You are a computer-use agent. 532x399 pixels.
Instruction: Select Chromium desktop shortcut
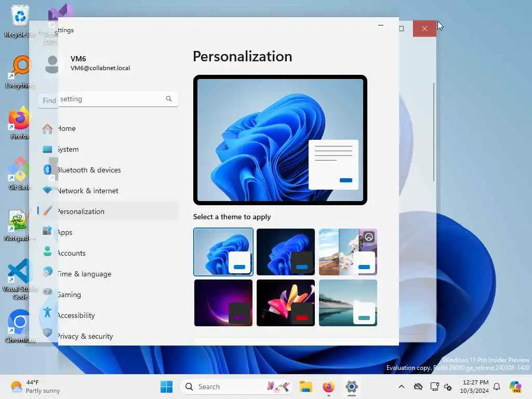click(x=20, y=326)
